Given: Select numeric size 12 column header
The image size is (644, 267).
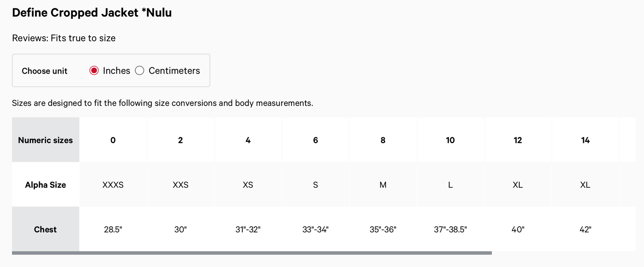Looking at the screenshot, I should pyautogui.click(x=518, y=140).
